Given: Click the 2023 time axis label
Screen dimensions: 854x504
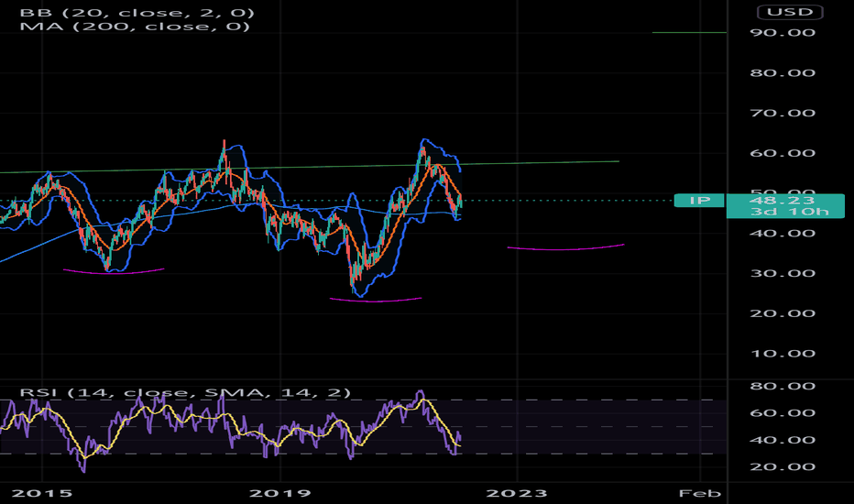Looking at the screenshot, I should (x=516, y=493).
